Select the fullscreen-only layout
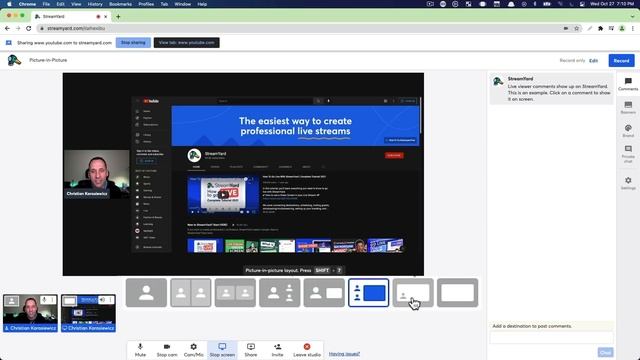640x360 pixels. pyautogui.click(x=458, y=293)
